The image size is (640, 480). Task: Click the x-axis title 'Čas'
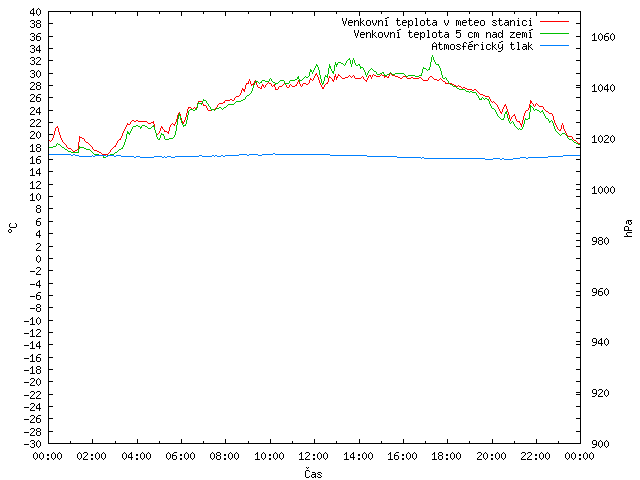coord(313,473)
